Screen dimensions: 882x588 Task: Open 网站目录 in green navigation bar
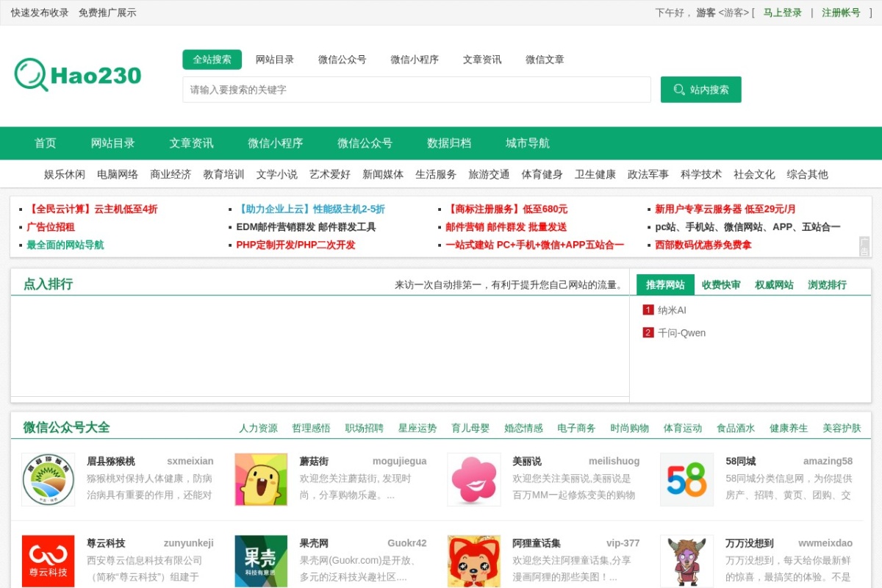(x=113, y=143)
